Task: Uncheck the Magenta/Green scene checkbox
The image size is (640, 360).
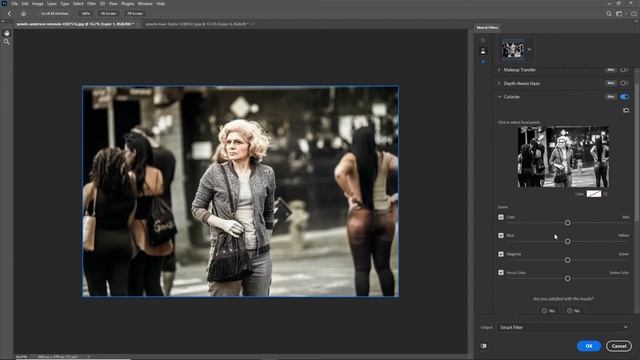Action: 501,254
